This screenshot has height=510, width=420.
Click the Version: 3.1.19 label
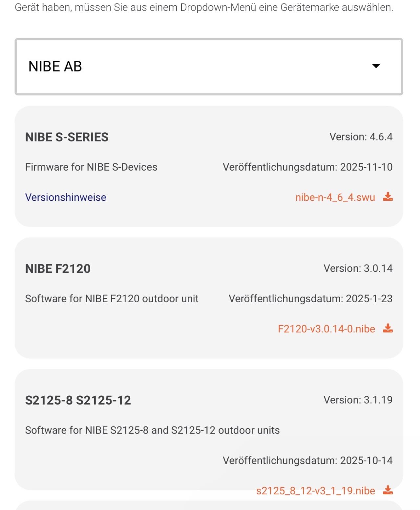pyautogui.click(x=358, y=400)
